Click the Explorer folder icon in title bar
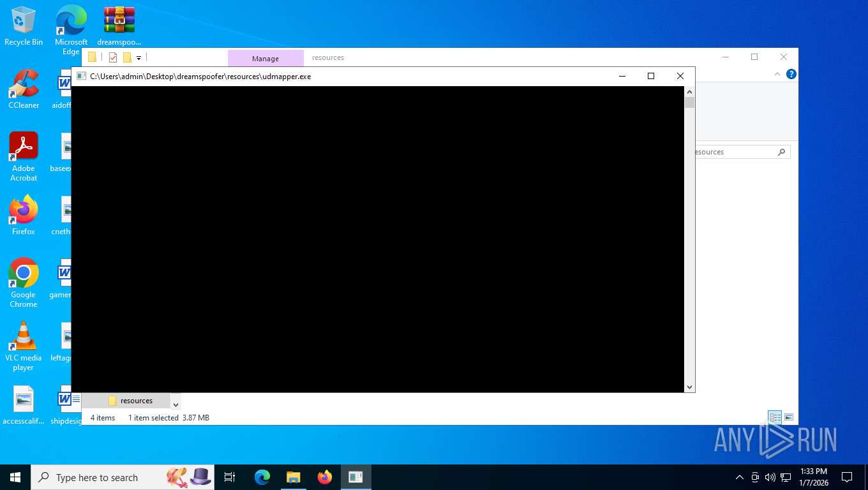The height and width of the screenshot is (490, 868). 92,57
